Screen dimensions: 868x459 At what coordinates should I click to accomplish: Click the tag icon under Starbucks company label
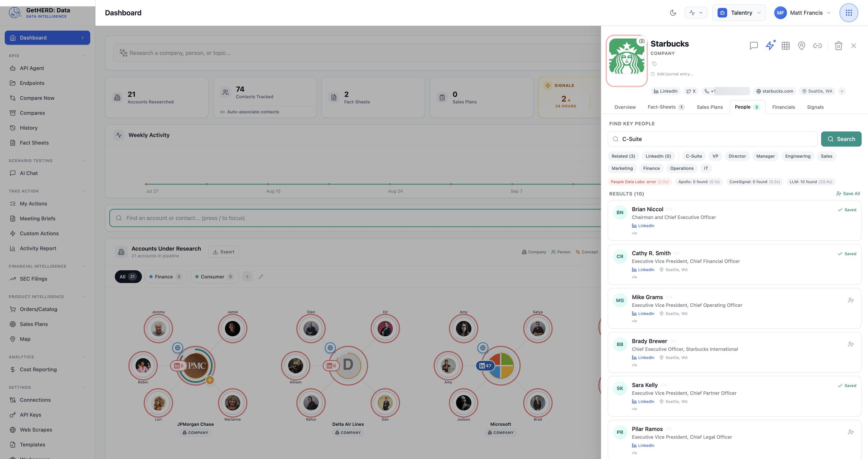(x=654, y=64)
